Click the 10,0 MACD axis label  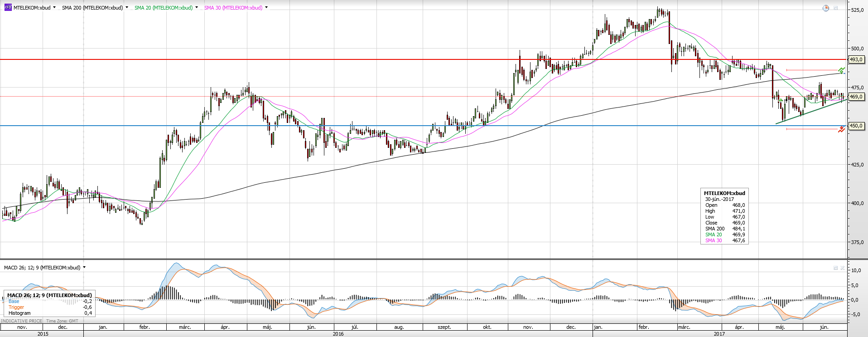coord(856,270)
